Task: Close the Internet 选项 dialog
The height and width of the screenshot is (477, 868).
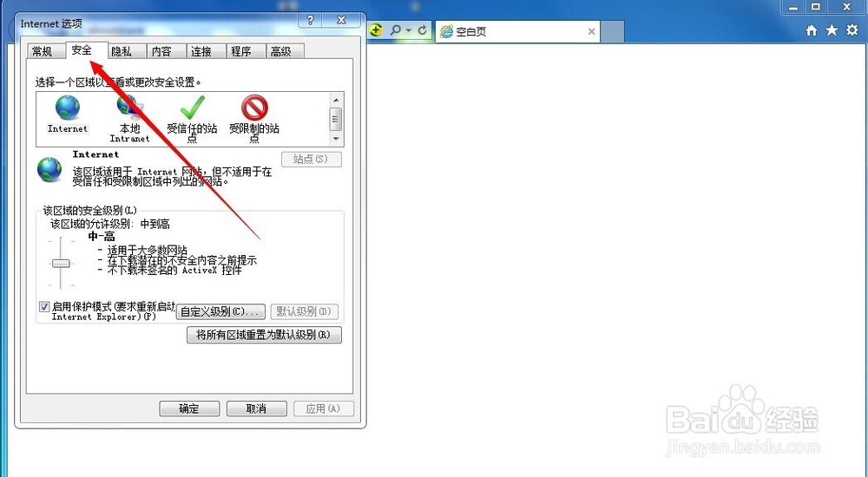Action: tap(341, 20)
